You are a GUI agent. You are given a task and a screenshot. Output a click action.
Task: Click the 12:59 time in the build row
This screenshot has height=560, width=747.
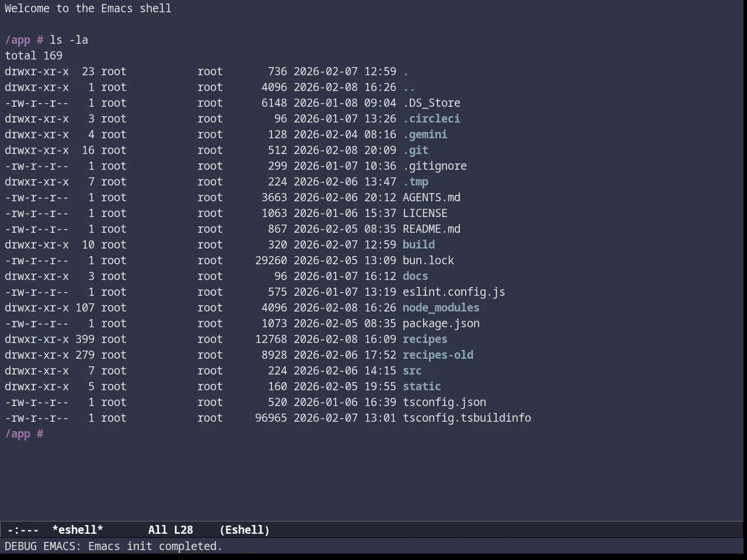click(x=380, y=244)
